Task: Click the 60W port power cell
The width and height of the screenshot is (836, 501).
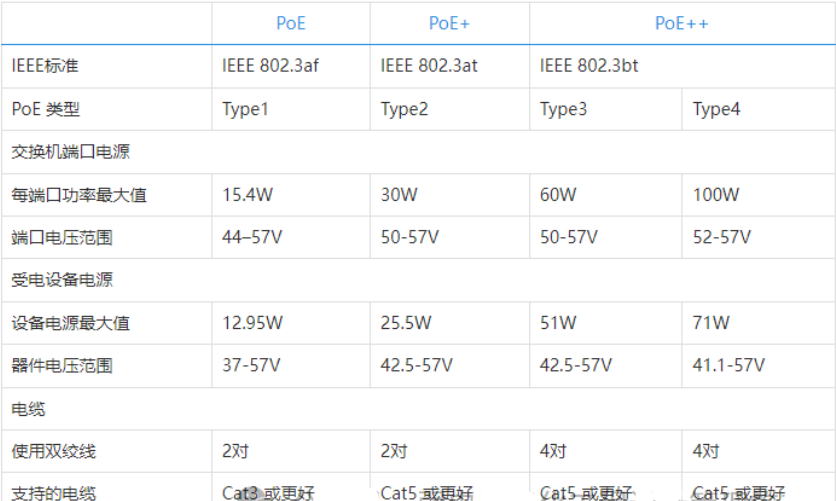Action: pyautogui.click(x=558, y=195)
